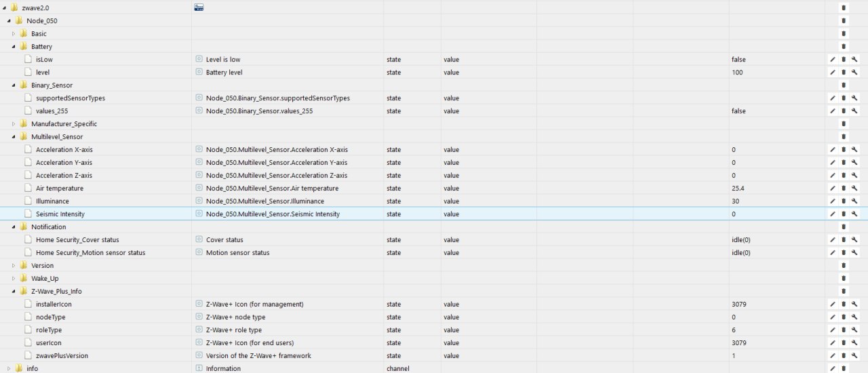Edit the roleType state
Image resolution: width=868 pixels, height=373 pixels.
click(832, 330)
